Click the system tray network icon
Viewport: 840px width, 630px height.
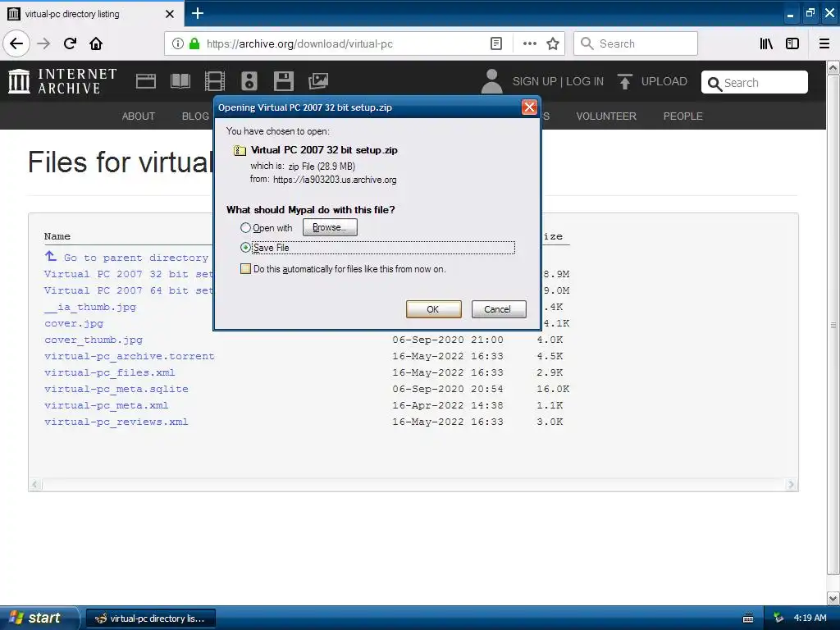pos(778,619)
